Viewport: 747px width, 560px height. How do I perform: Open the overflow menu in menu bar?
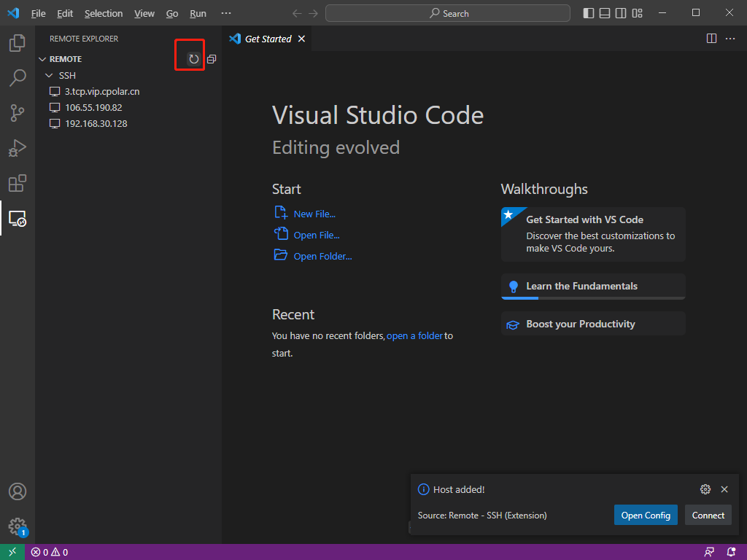[x=226, y=13]
